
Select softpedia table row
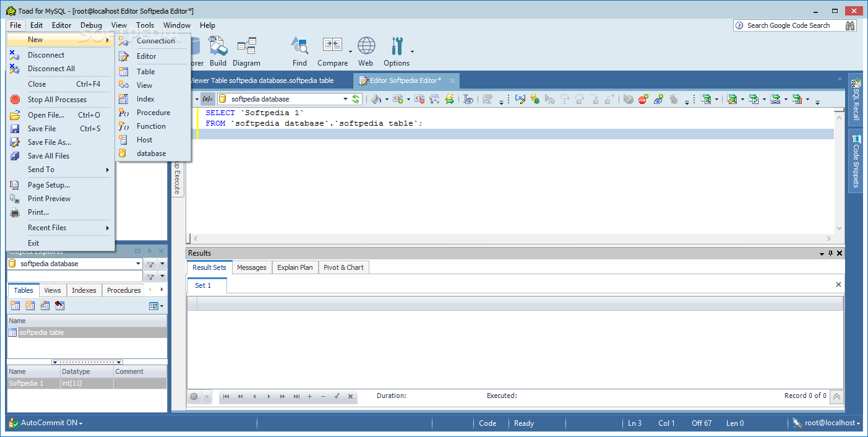87,332
